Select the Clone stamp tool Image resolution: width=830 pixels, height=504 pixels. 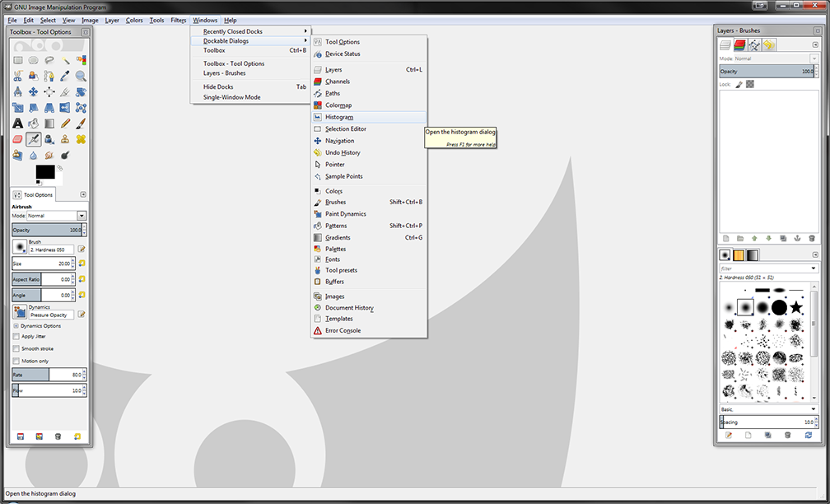pos(65,139)
